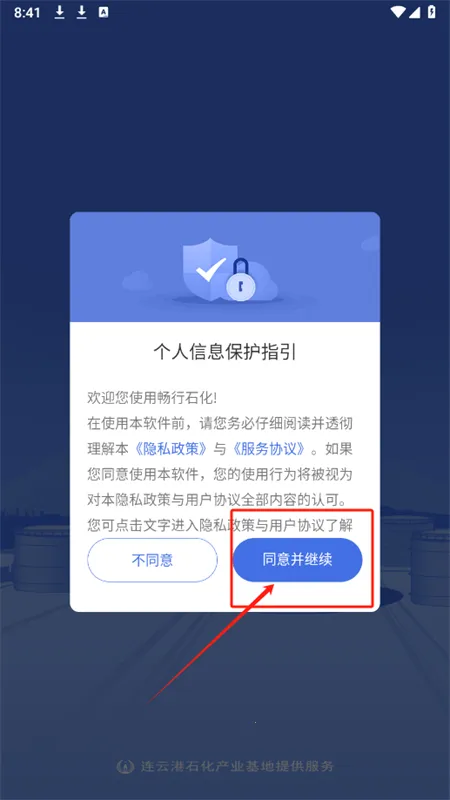The width and height of the screenshot is (450, 800).
Task: Tap the shield checkmark icon
Action: (x=210, y=268)
